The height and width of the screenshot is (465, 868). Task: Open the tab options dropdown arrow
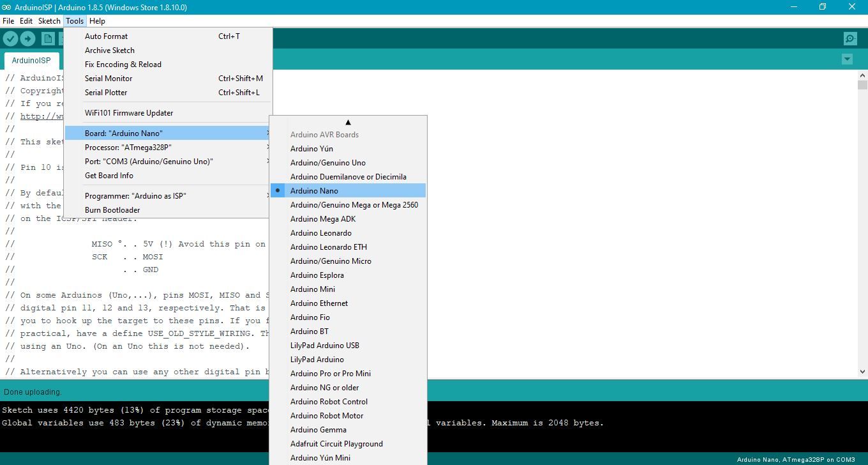click(x=847, y=59)
